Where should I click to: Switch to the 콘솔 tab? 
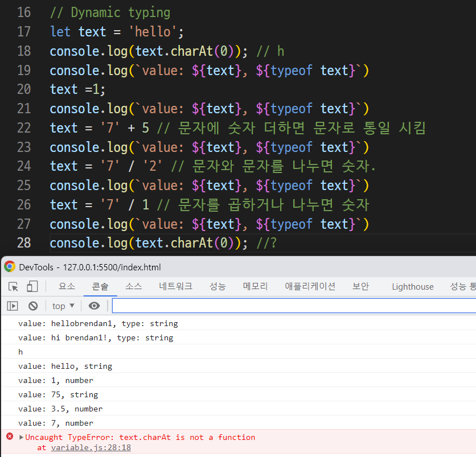coord(100,286)
